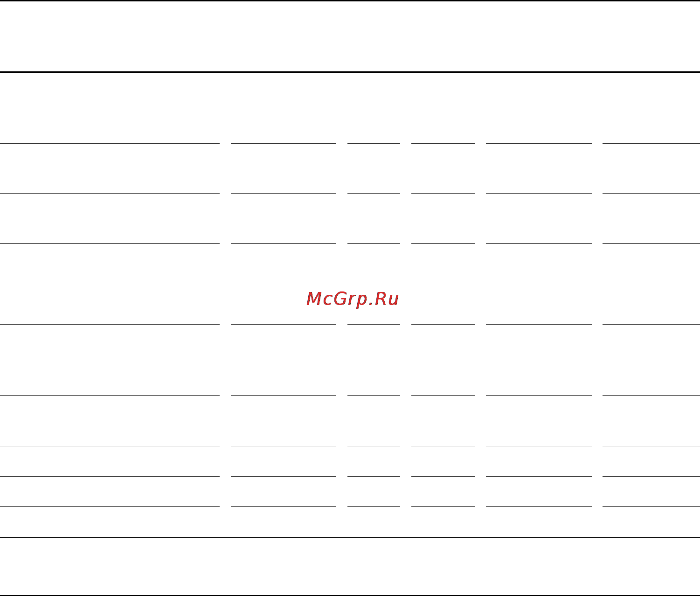Select the empty first-column cell in the tallest top row
Screen dimensions: 700x596
point(110,108)
